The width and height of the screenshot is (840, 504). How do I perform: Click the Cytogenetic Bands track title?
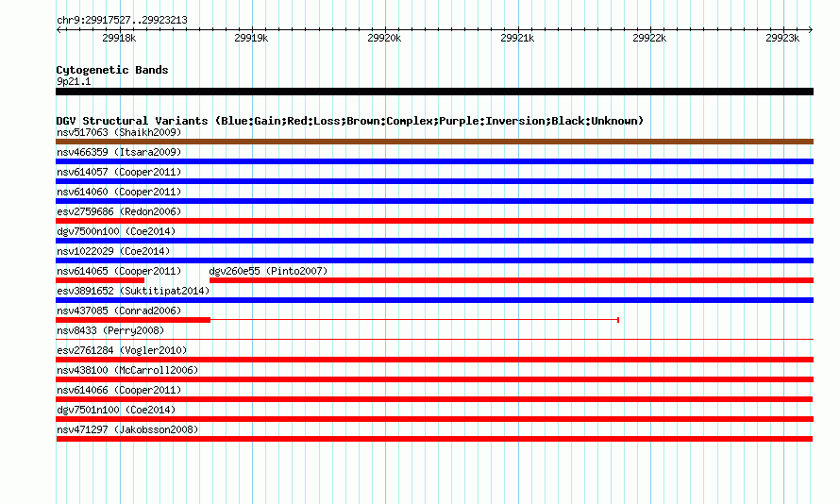[112, 70]
